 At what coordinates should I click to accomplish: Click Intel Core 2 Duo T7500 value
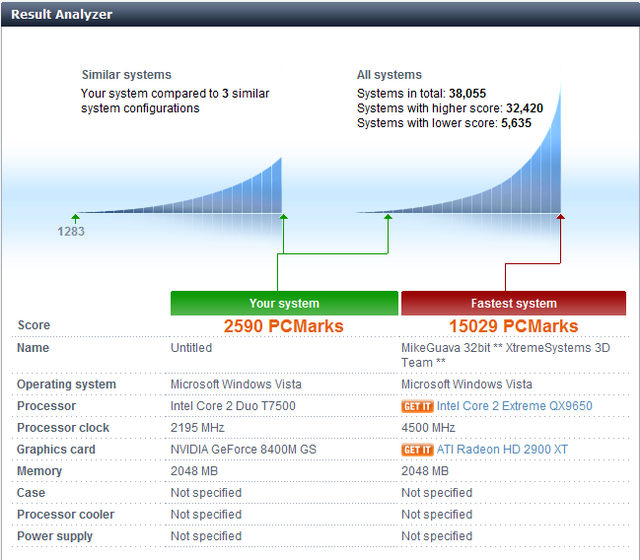click(x=233, y=406)
